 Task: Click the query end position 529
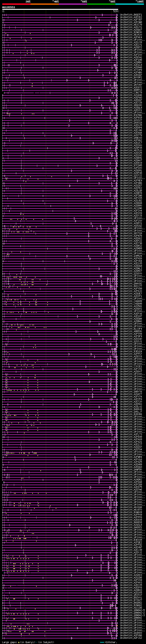115,11
